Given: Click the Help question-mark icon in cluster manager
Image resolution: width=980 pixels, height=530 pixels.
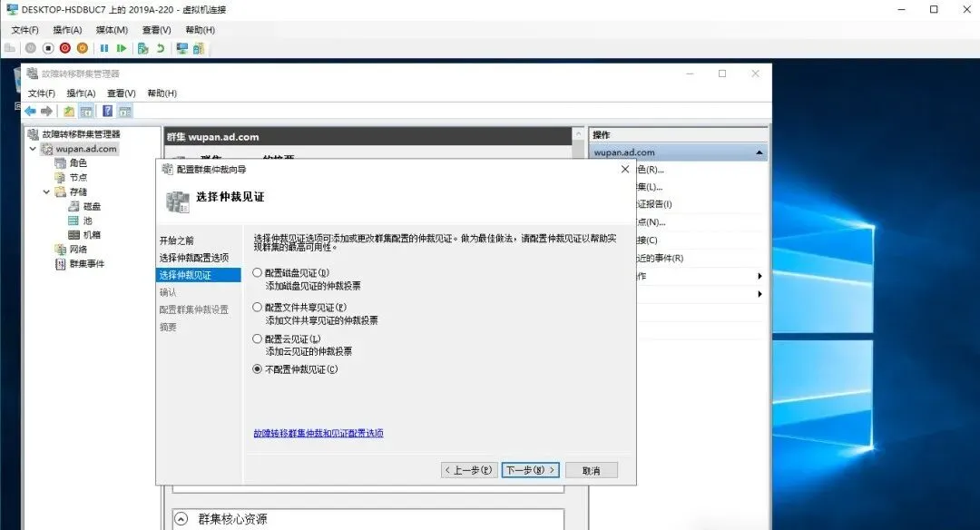Looking at the screenshot, I should pyautogui.click(x=106, y=111).
